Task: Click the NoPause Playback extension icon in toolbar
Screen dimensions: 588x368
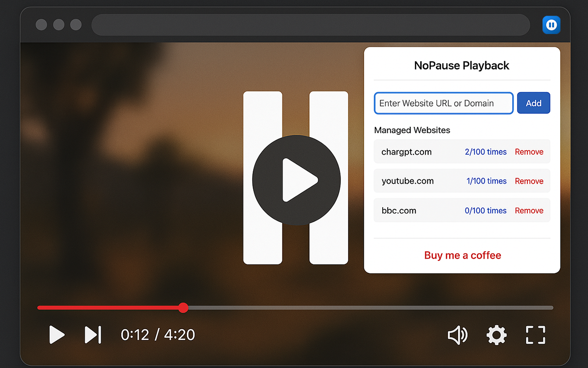Action: pyautogui.click(x=551, y=25)
